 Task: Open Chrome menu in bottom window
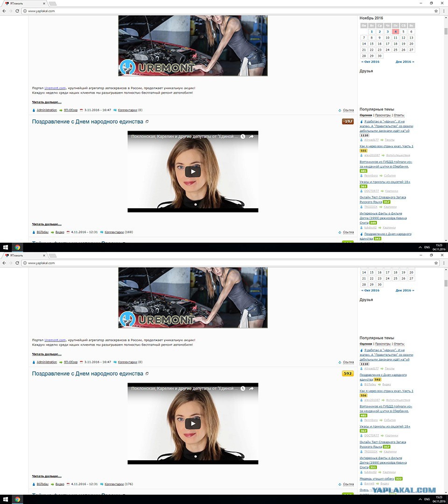444,263
